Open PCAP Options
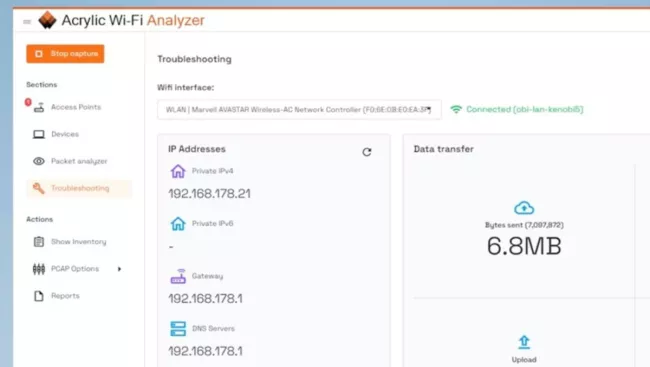This screenshot has width=650, height=367. [x=75, y=269]
